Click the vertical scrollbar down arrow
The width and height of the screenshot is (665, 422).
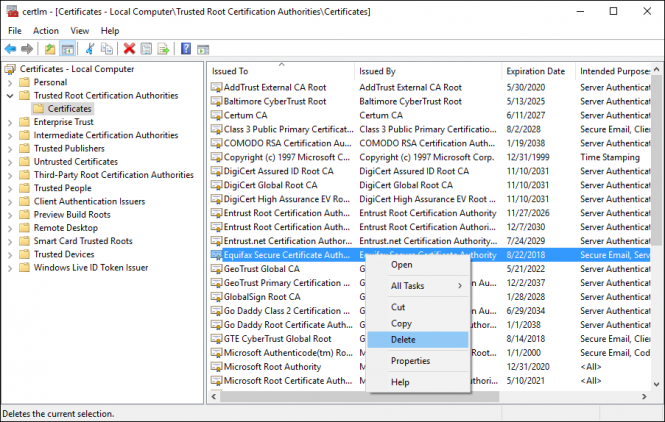tap(657, 385)
